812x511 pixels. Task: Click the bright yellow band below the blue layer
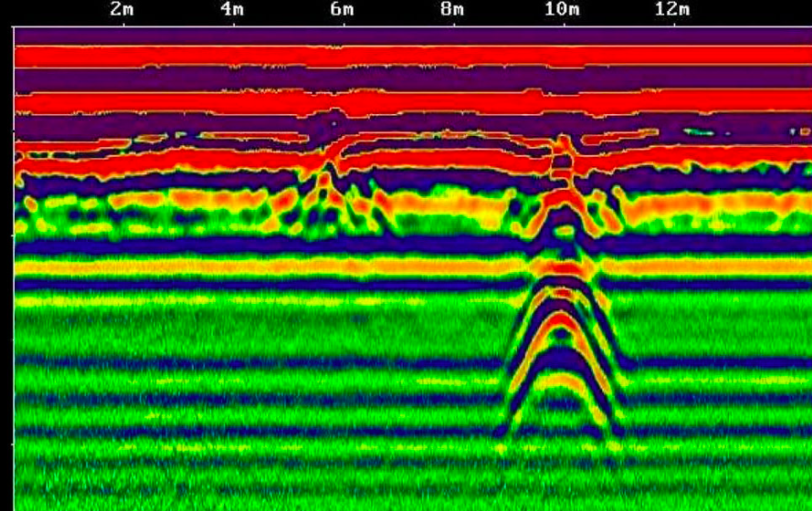pos(274,266)
